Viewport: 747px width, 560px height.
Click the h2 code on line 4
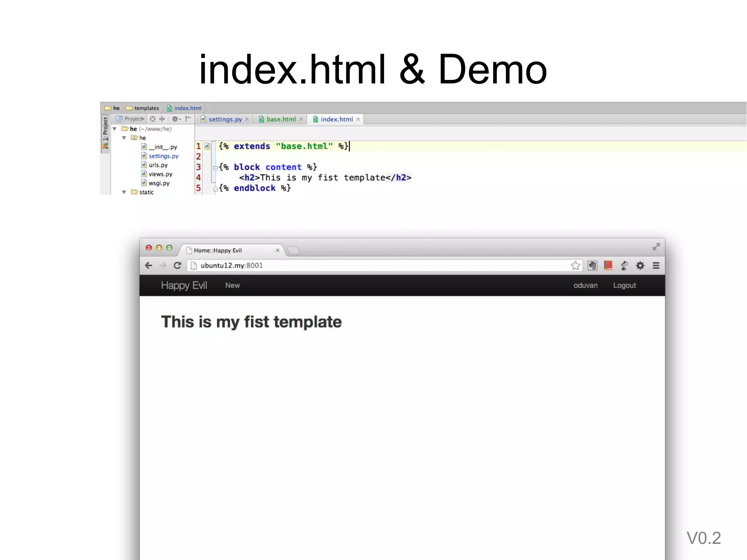pos(325,178)
